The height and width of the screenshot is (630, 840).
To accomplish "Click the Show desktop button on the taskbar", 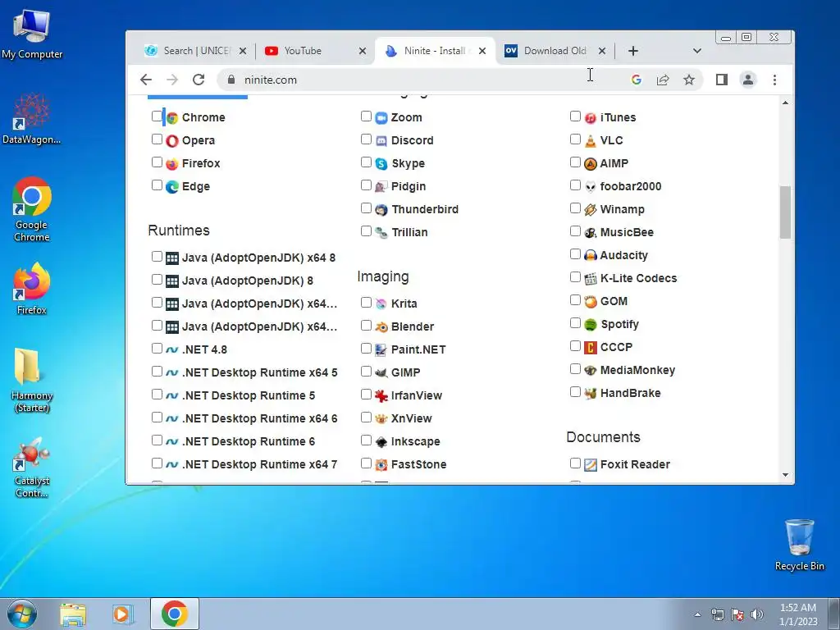I will pyautogui.click(x=834, y=614).
